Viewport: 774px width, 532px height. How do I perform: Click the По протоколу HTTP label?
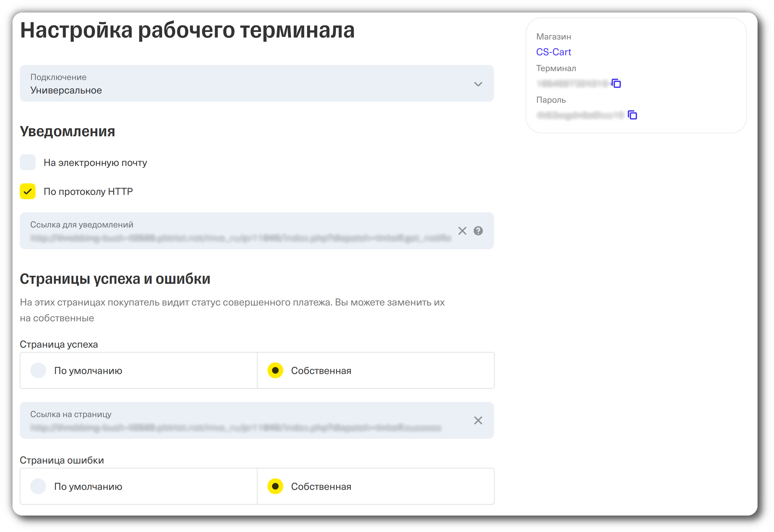tap(88, 192)
